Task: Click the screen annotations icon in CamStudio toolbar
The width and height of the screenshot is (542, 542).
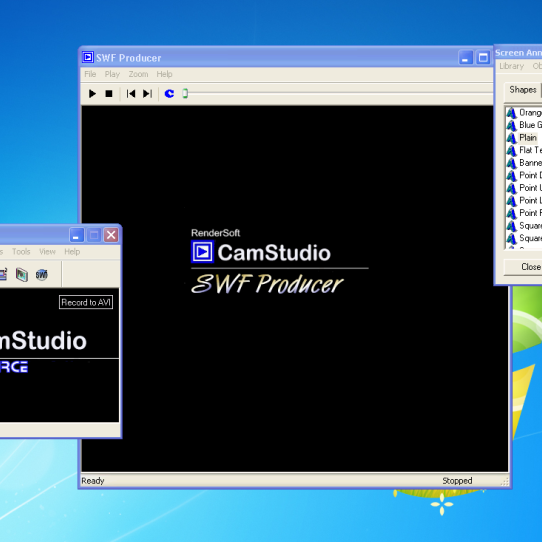Action: coord(3,274)
